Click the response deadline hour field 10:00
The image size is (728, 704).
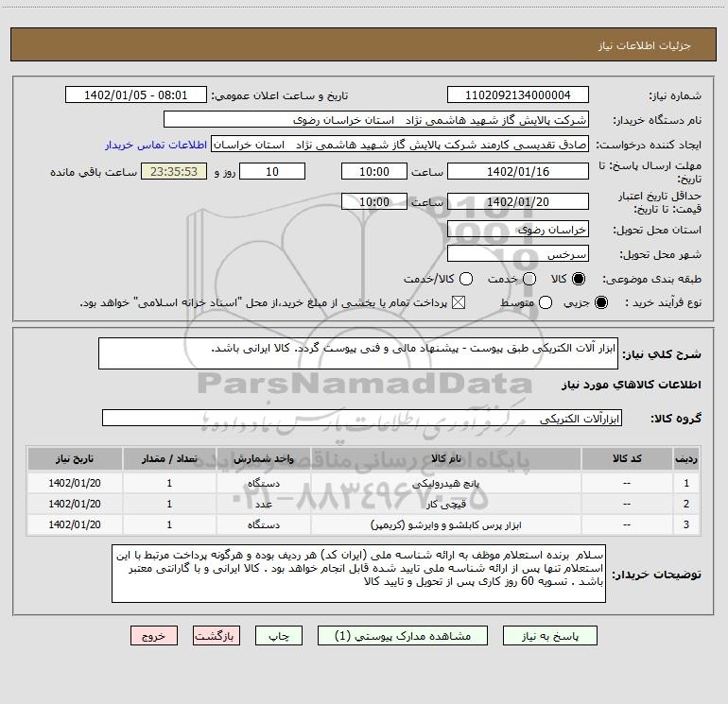pyautogui.click(x=374, y=171)
